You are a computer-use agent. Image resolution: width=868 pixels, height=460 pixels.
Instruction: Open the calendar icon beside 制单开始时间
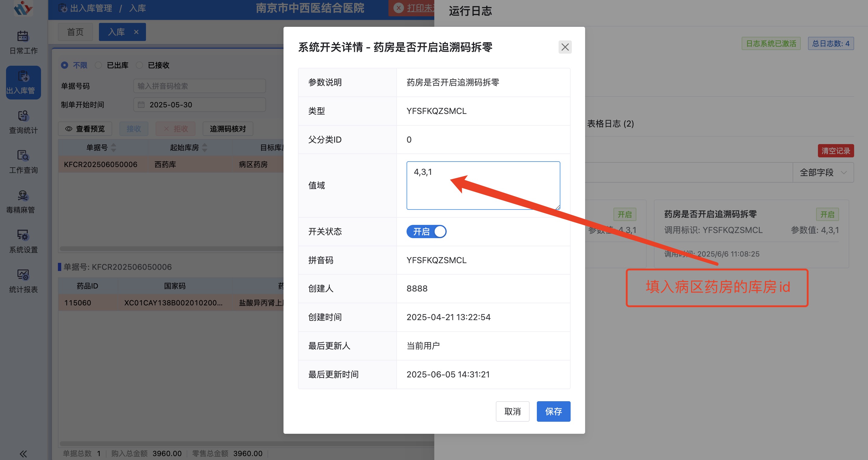point(141,105)
